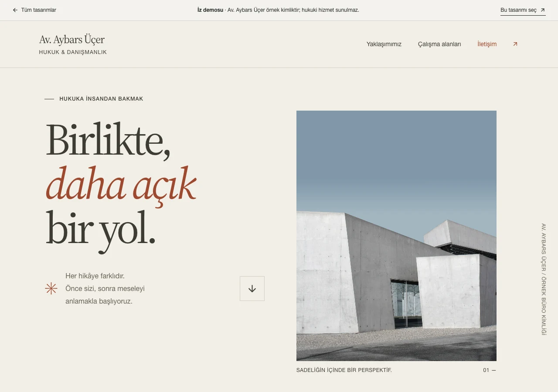Click the arrow icon after Bu tasarımı seç
The image size is (558, 392).
tap(543, 10)
